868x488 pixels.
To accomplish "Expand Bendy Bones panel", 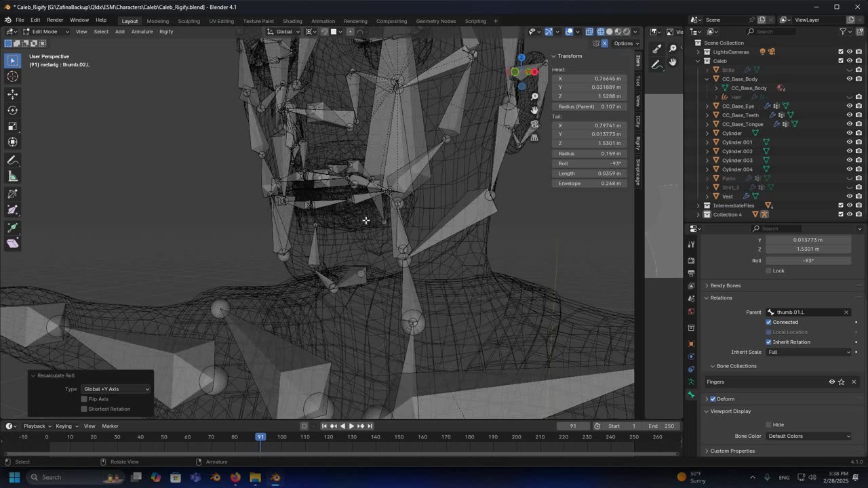I will (725, 285).
